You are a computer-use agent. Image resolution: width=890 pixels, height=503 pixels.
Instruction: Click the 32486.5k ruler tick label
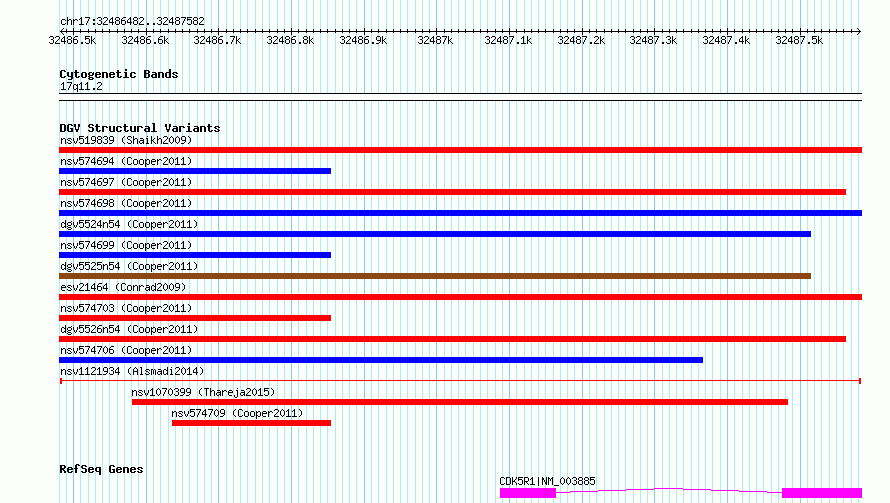72,40
